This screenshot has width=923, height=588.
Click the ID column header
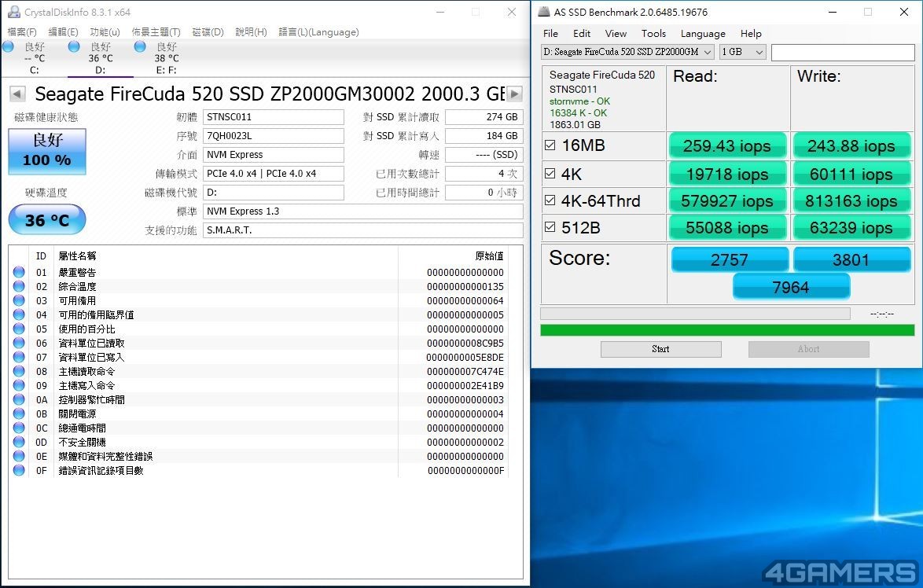point(41,256)
